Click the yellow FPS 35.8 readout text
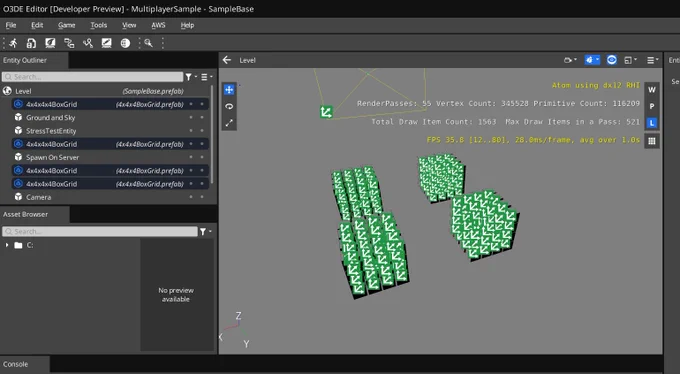 [x=533, y=140]
